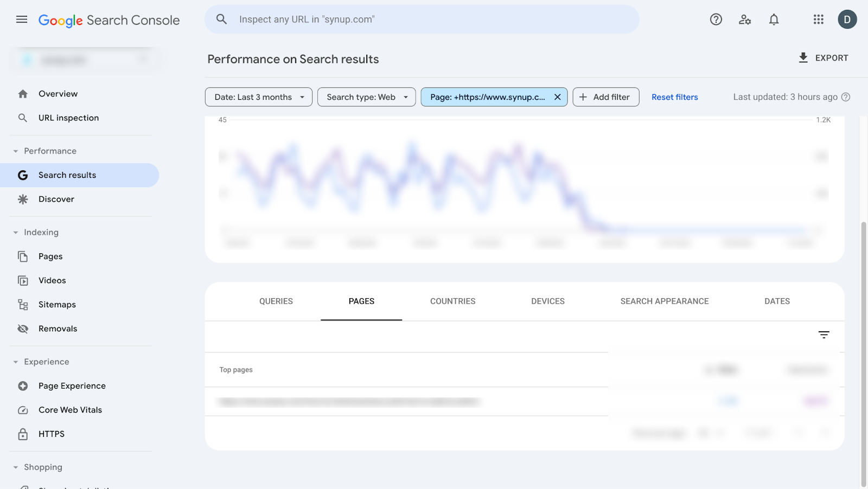The image size is (868, 489).
Task: Switch to the PAGES tab
Action: click(x=361, y=301)
